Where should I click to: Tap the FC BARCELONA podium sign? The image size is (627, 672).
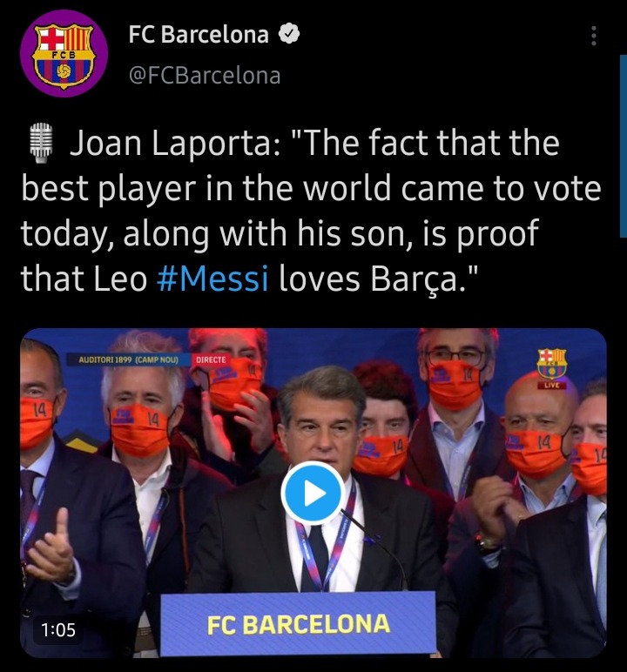point(298,624)
